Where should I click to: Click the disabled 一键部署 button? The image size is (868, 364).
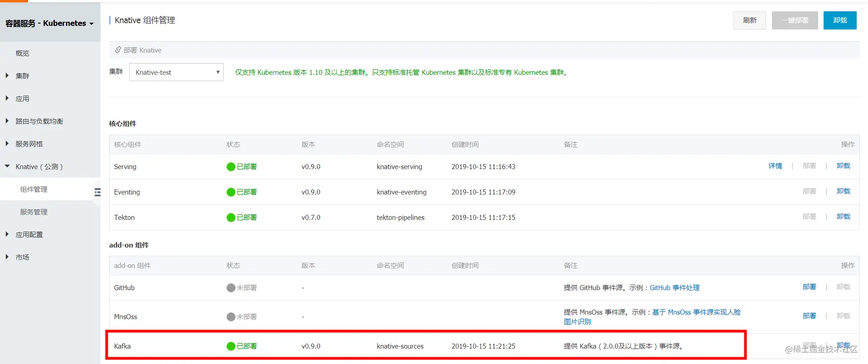pyautogui.click(x=795, y=20)
